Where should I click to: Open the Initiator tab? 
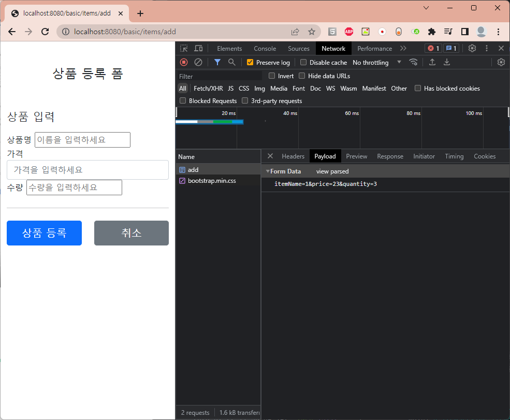tap(424, 156)
